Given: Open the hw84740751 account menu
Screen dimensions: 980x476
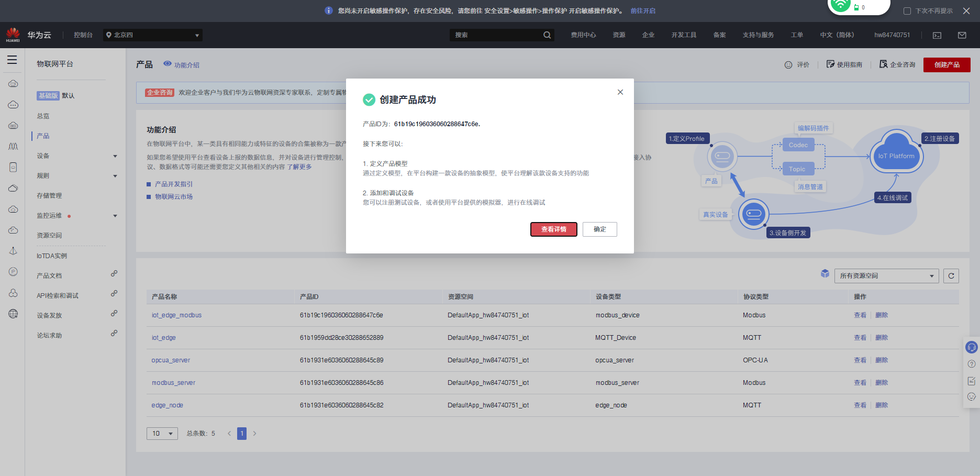Looking at the screenshot, I should coord(892,35).
